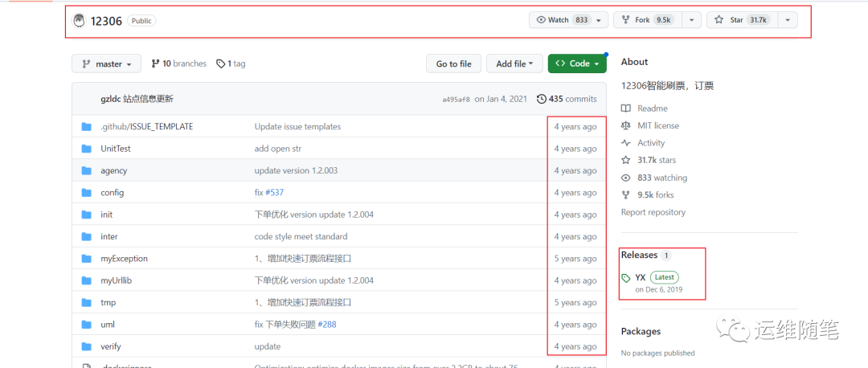The height and width of the screenshot is (368, 868).
Task: Click the folder icon for UnitTest
Action: coord(86,149)
